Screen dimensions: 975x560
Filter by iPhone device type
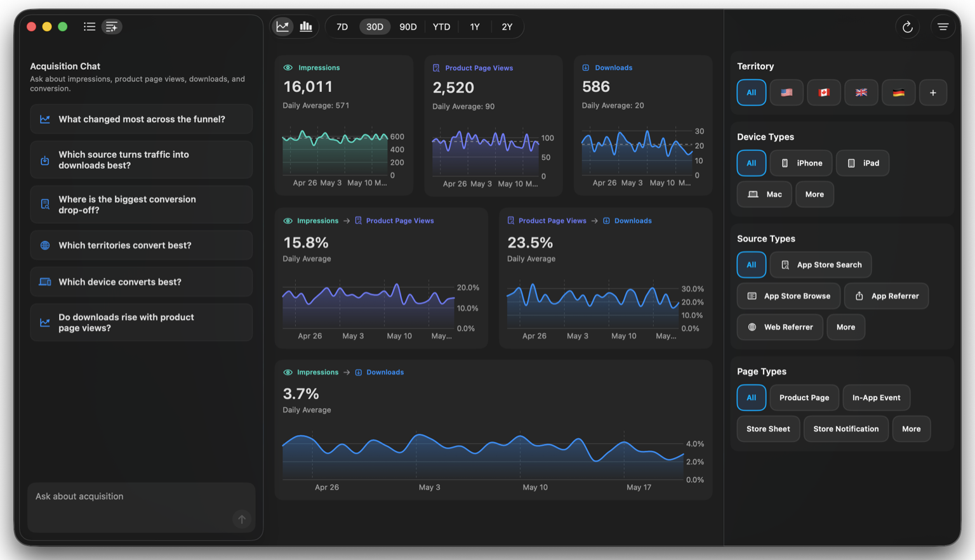point(801,163)
